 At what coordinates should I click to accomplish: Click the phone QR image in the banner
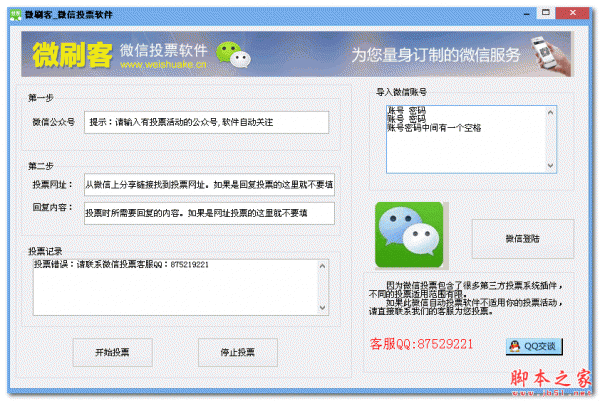(550, 55)
